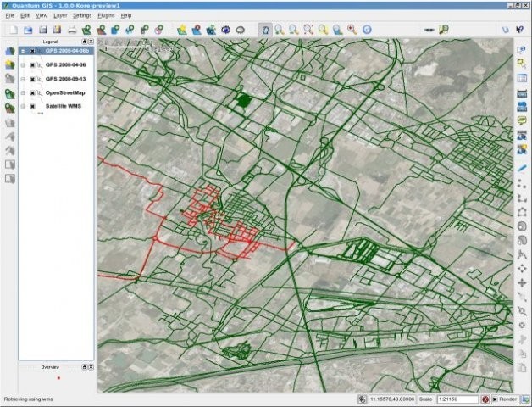The image size is (532, 407).
Task: Click the red stop rendering button
Action: tap(485, 399)
